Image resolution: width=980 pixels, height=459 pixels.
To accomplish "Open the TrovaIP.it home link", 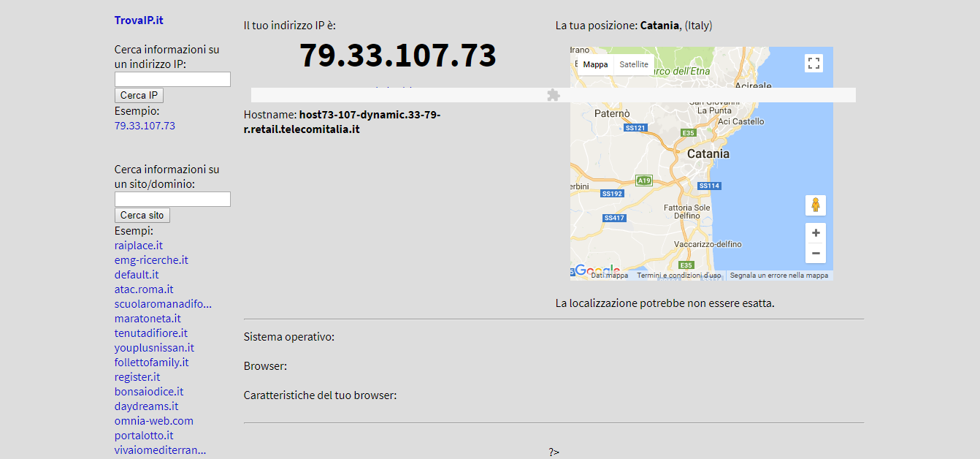I will 139,20.
